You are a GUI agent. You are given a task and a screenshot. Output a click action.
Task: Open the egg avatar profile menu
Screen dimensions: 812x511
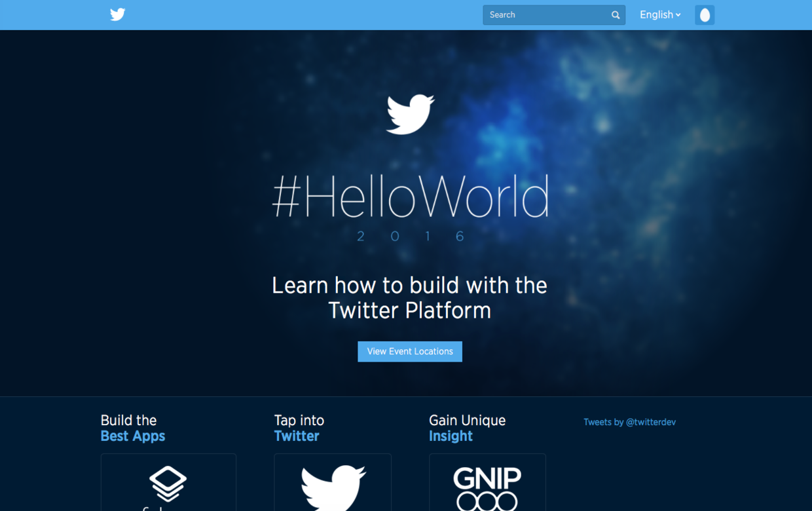(705, 15)
